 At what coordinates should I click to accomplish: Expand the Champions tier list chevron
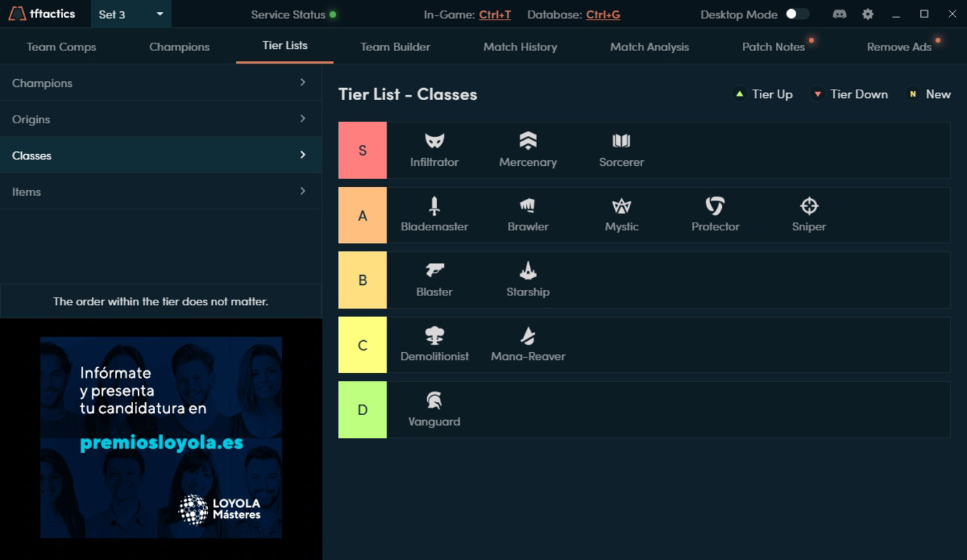302,83
